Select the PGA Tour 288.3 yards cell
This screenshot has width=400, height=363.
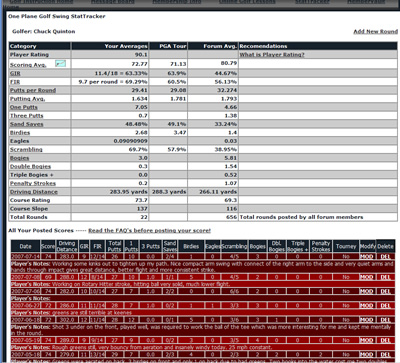pyautogui.click(x=169, y=192)
